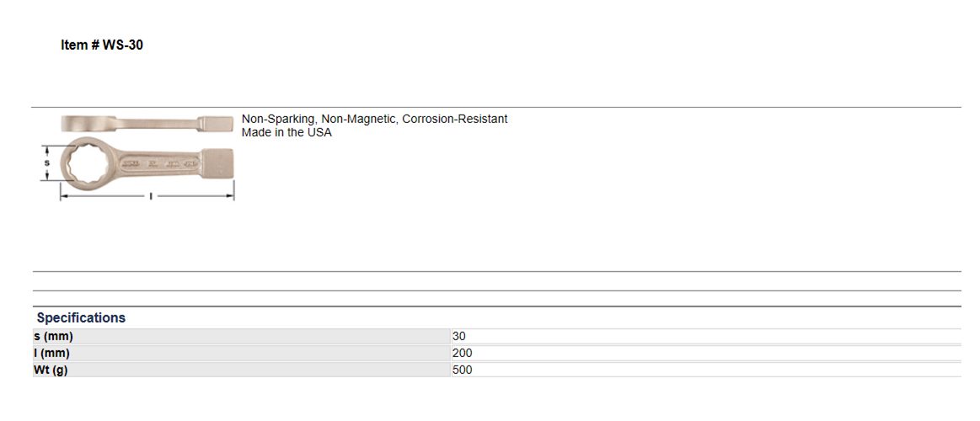The height and width of the screenshot is (421, 980).
Task: Select the 'l' dimension label below the wrench
Action: (x=151, y=196)
